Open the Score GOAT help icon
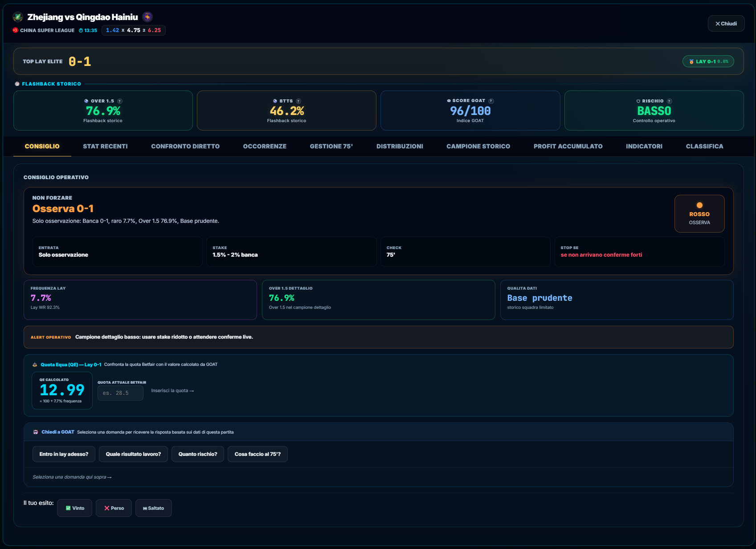The height and width of the screenshot is (549, 756). tap(491, 101)
